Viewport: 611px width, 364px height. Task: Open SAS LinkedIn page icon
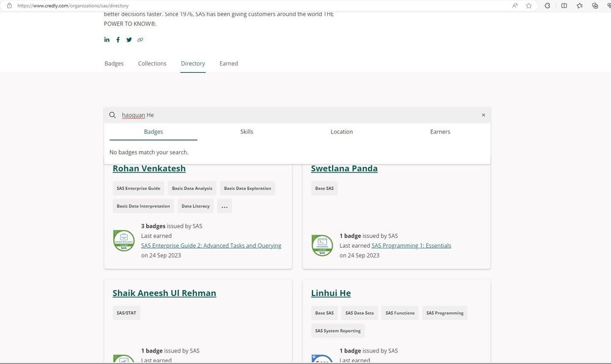(107, 40)
